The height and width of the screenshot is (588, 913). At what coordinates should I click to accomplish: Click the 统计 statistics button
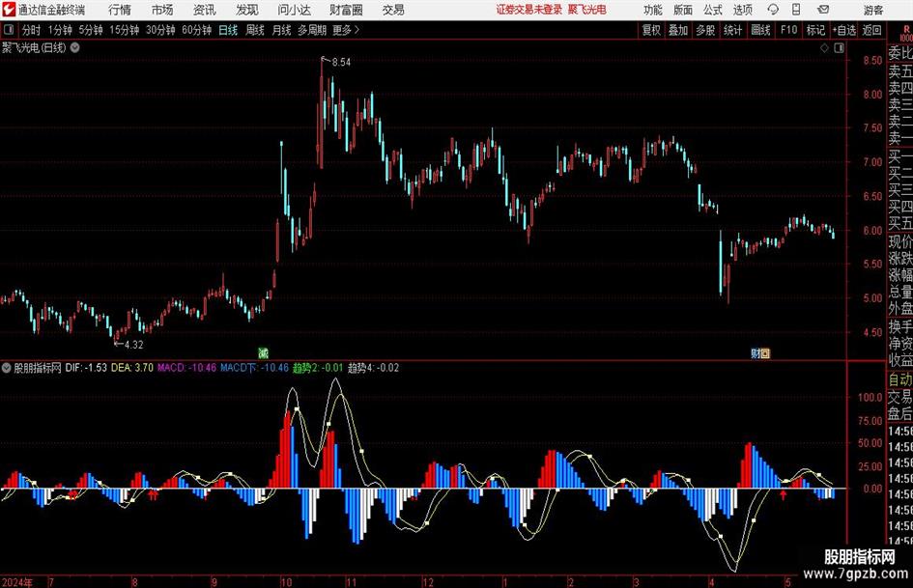[732, 30]
